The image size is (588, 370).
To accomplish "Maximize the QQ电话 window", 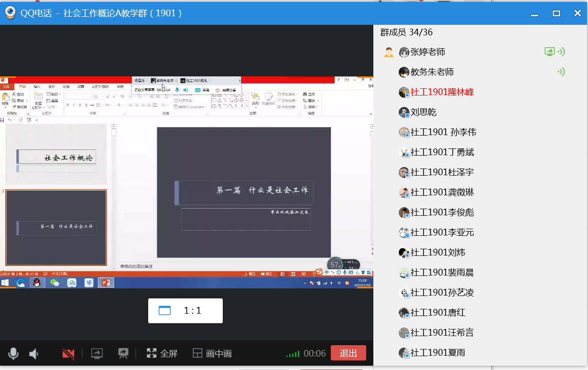I will click(556, 13).
